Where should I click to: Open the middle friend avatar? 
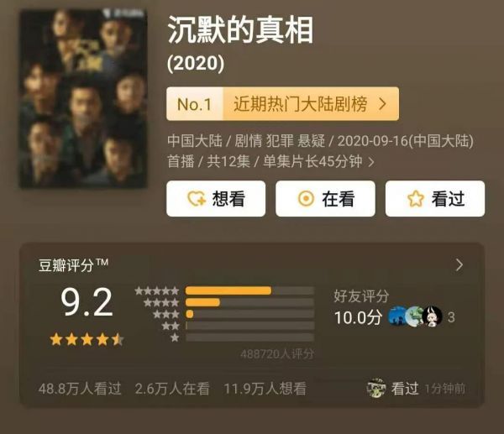(x=414, y=316)
